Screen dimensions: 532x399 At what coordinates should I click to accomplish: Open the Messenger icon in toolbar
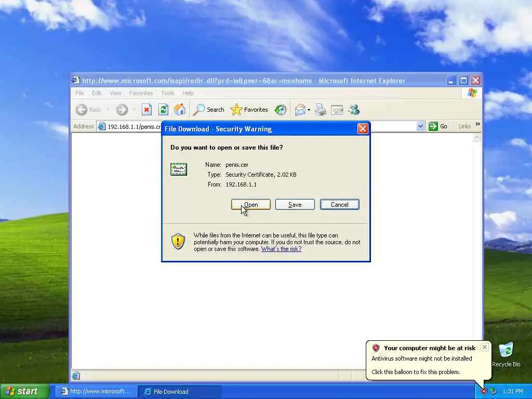[354, 110]
